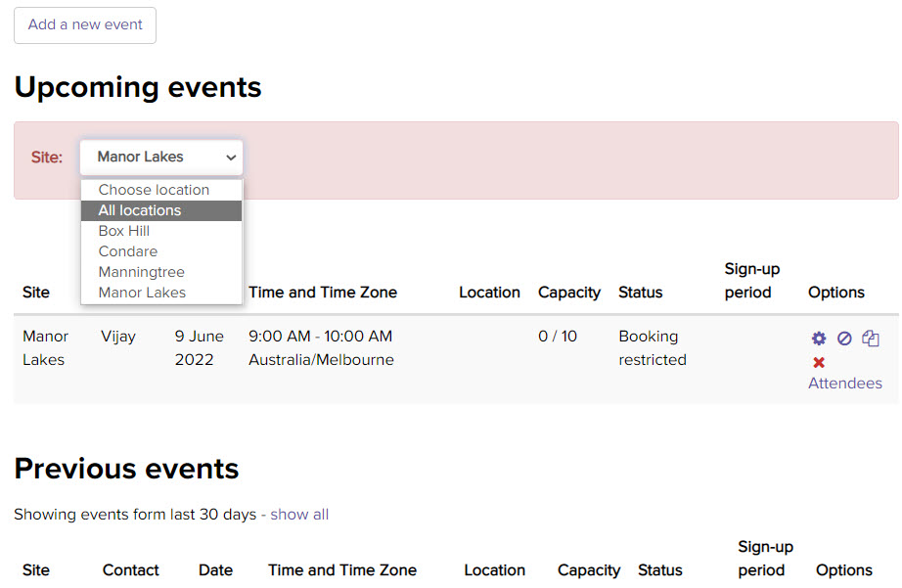Click the Capacity column header
Screen dimensions: 902x588
(x=569, y=292)
